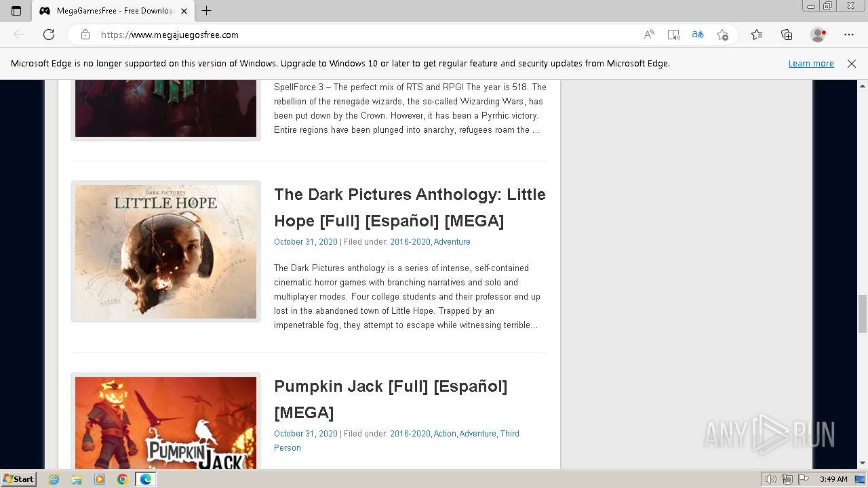Open Adventure category under Pumpkin Jack

tap(478, 434)
